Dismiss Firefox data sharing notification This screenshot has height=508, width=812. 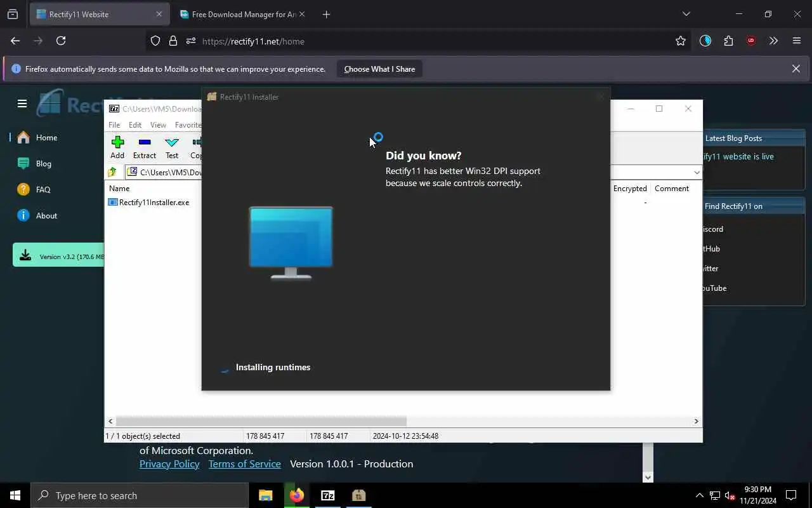(796, 69)
